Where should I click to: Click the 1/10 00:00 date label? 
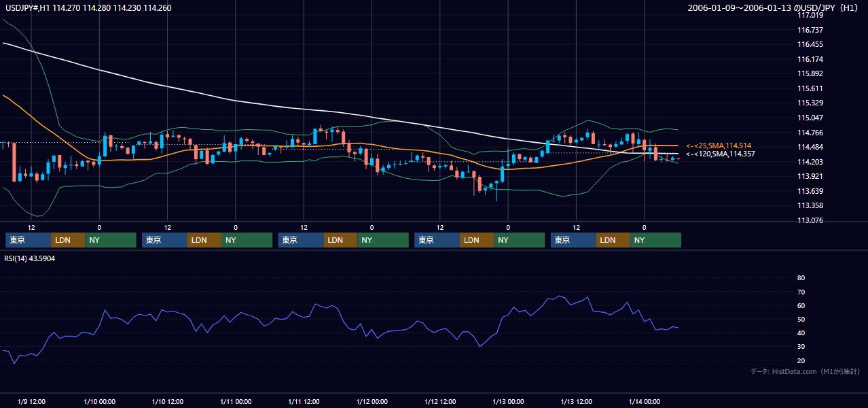tap(99, 401)
